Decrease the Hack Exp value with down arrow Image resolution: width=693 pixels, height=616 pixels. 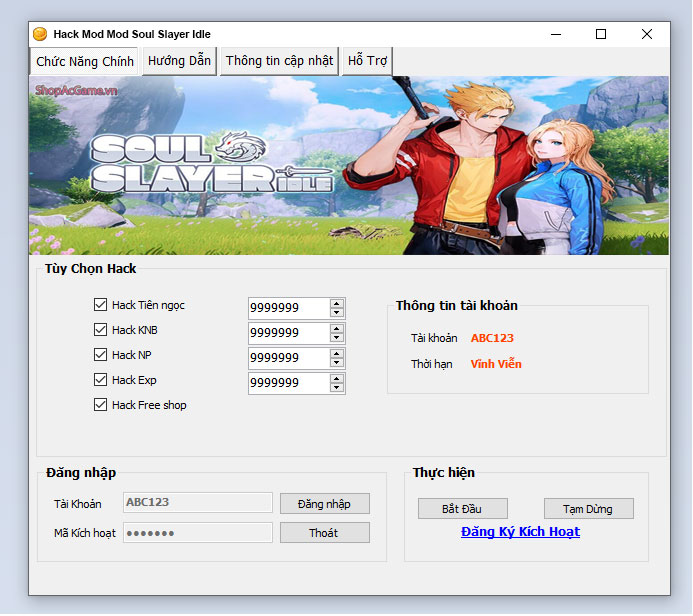[337, 388]
